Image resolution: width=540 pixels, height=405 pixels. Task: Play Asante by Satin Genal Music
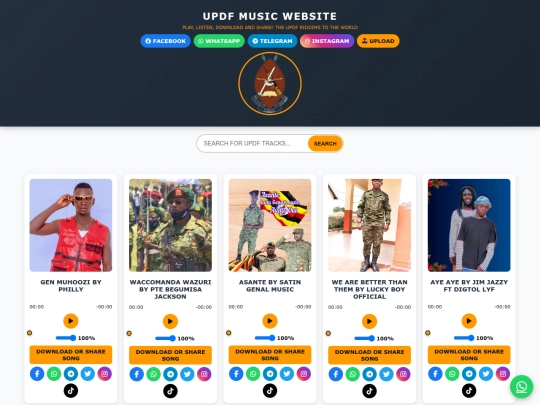(x=270, y=321)
